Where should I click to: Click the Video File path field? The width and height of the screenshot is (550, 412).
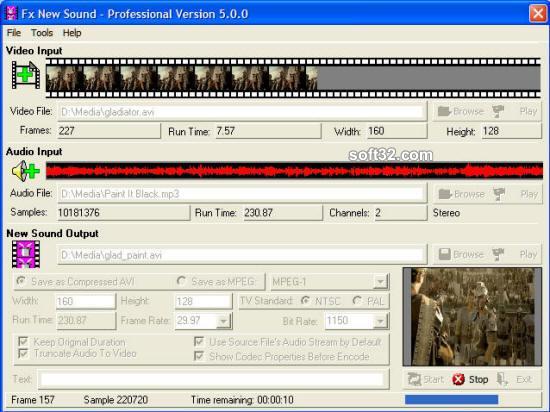tap(242, 112)
